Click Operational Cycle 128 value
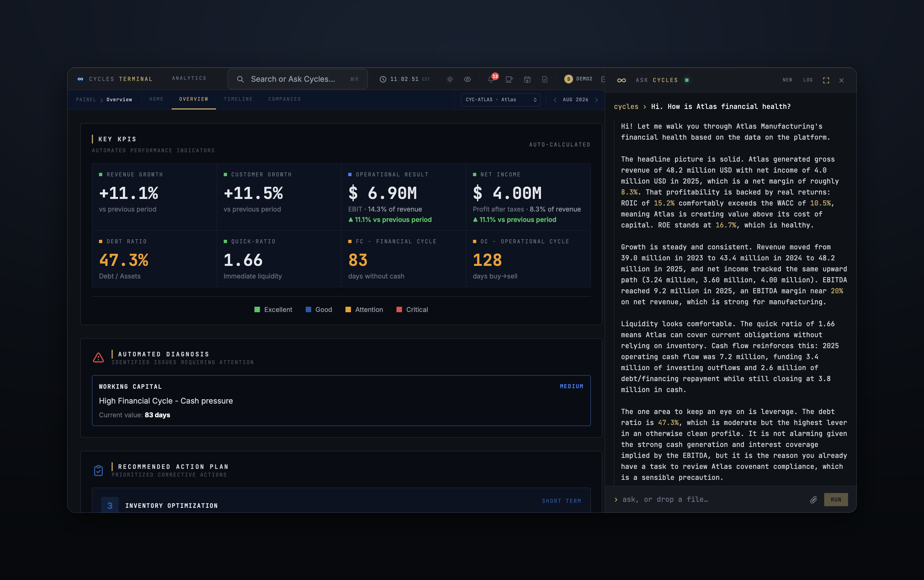This screenshot has height=580, width=924. click(487, 260)
